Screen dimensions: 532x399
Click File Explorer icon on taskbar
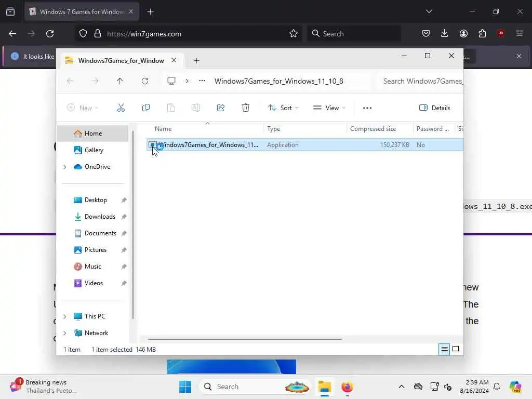(x=324, y=387)
